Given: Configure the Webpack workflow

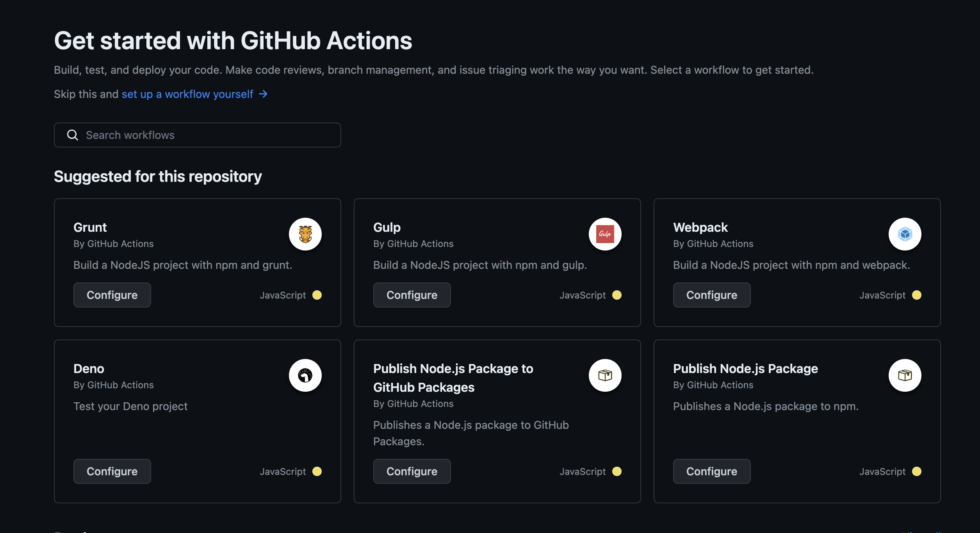Looking at the screenshot, I should [x=712, y=295].
